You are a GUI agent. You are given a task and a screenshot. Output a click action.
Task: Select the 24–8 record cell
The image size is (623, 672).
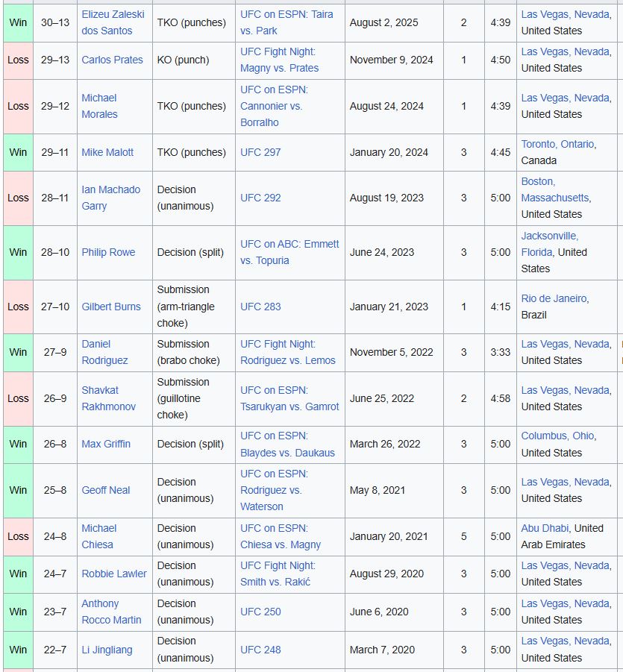(55, 537)
